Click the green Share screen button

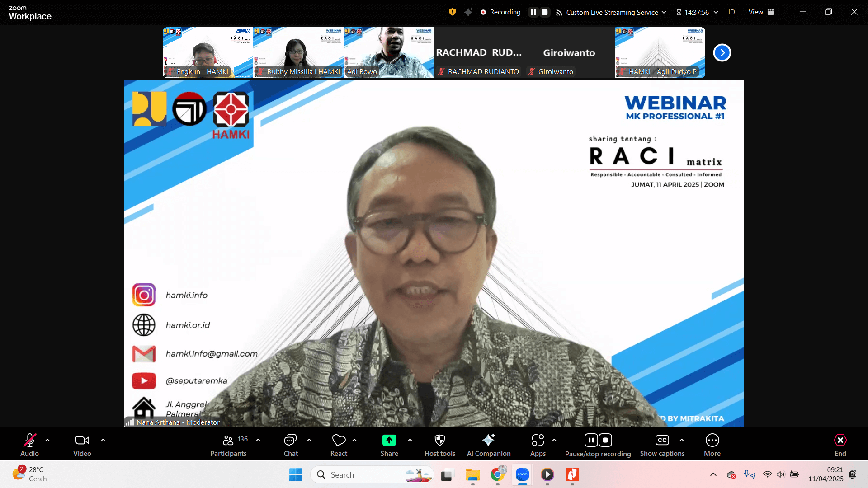(x=389, y=441)
